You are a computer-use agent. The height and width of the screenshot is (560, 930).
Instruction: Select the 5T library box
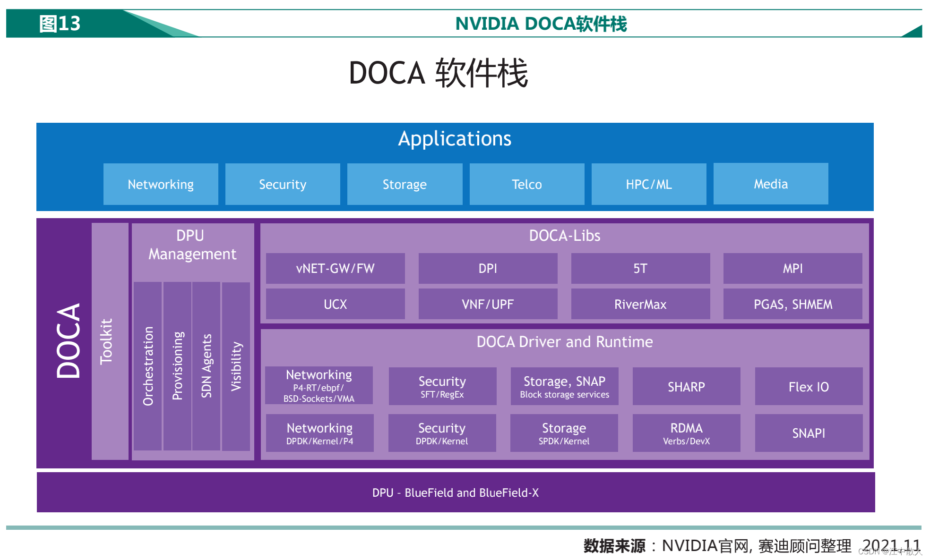point(640,268)
